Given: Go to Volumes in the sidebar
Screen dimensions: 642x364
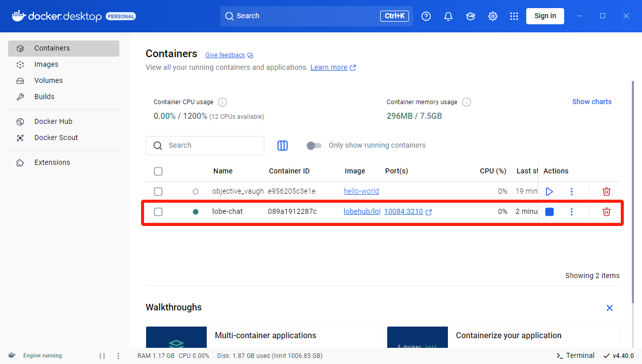Looking at the screenshot, I should pos(64,81).
